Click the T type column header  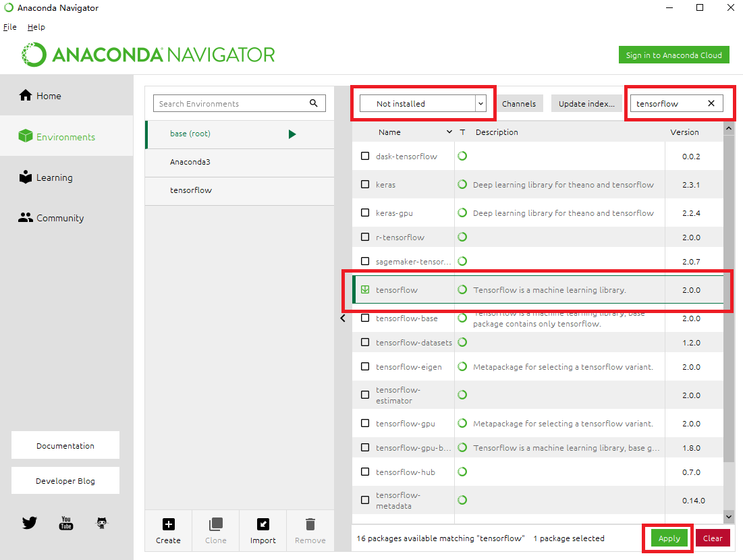pos(462,132)
